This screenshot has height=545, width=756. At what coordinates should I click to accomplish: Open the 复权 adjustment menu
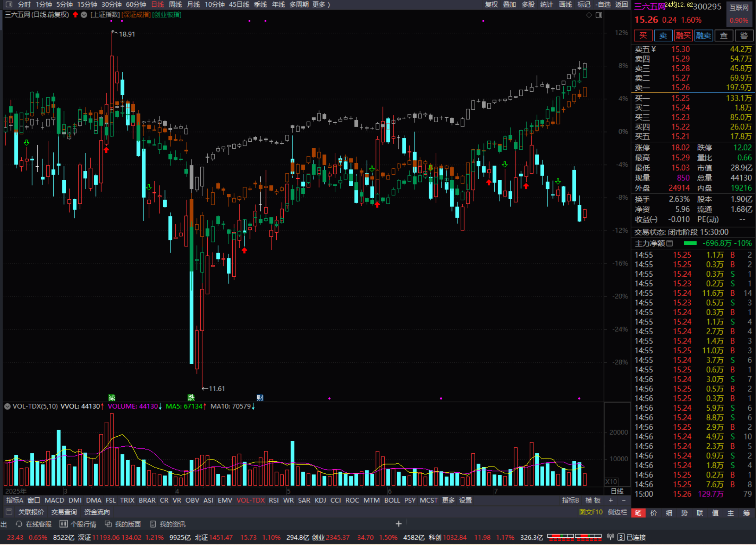491,4
